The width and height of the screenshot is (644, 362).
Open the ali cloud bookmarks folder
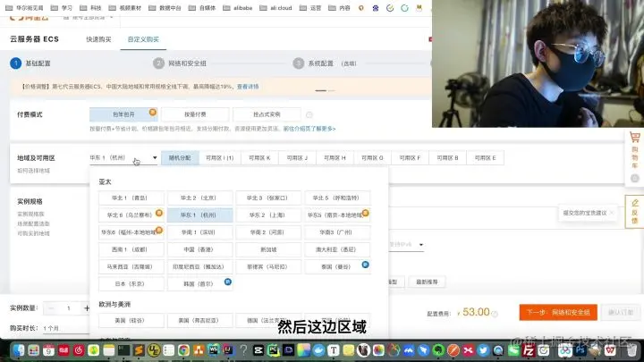(x=275, y=8)
